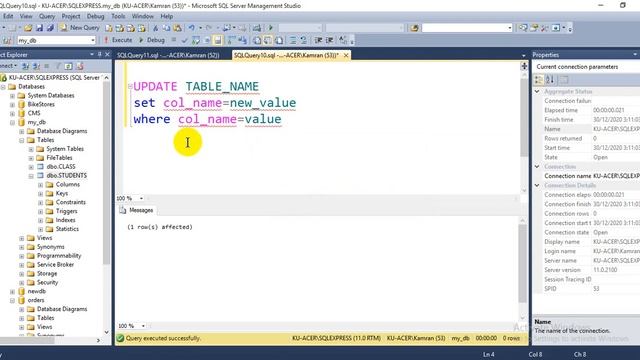The image size is (640, 360).
Task: Click the New Query button
Action: (80, 28)
